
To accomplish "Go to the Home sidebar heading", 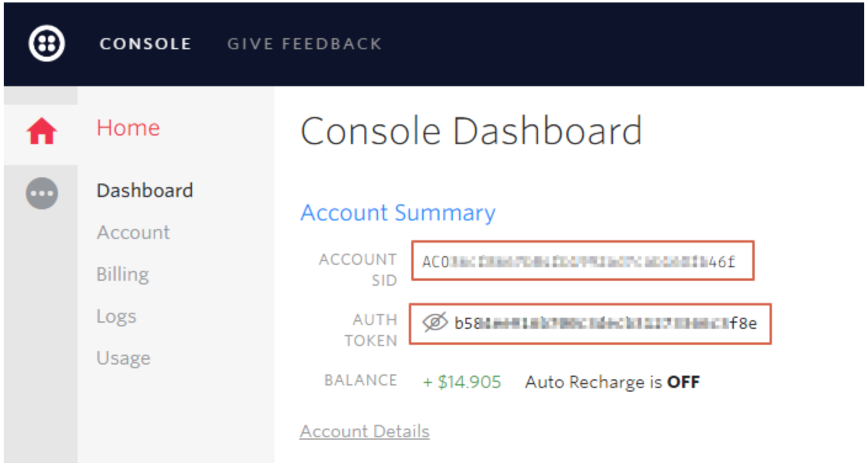I will coord(128,128).
